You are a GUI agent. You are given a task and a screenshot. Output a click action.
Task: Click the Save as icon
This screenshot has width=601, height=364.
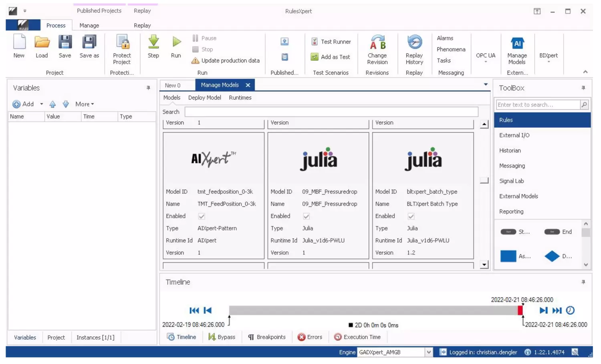pyautogui.click(x=89, y=42)
